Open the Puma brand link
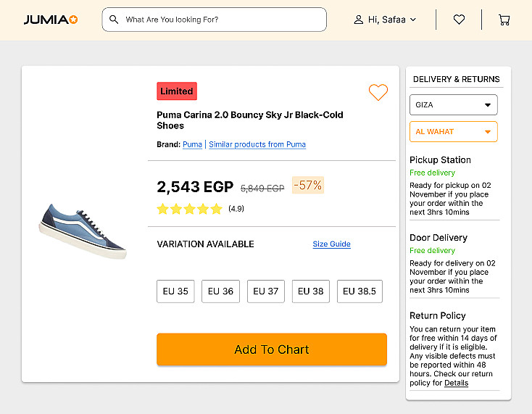Viewport: 532px width, 414px height. [x=192, y=144]
